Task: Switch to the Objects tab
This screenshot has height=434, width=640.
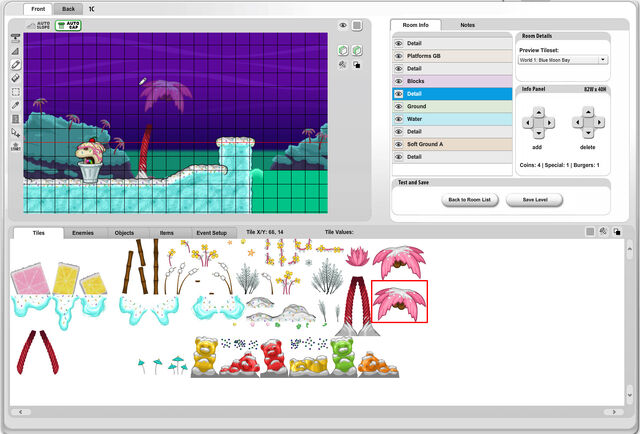Action: tap(124, 233)
